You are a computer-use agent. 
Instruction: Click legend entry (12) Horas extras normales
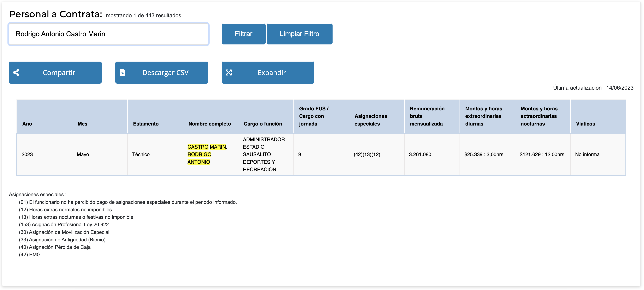click(x=65, y=210)
